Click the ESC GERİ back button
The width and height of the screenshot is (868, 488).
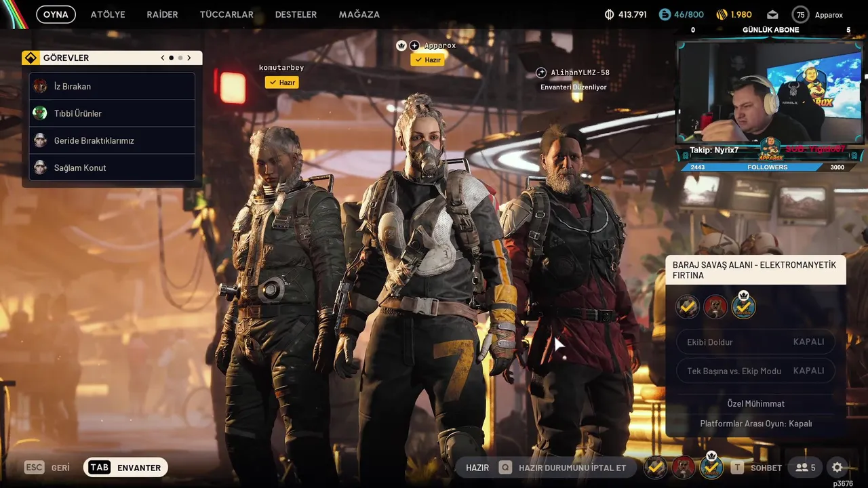47,468
